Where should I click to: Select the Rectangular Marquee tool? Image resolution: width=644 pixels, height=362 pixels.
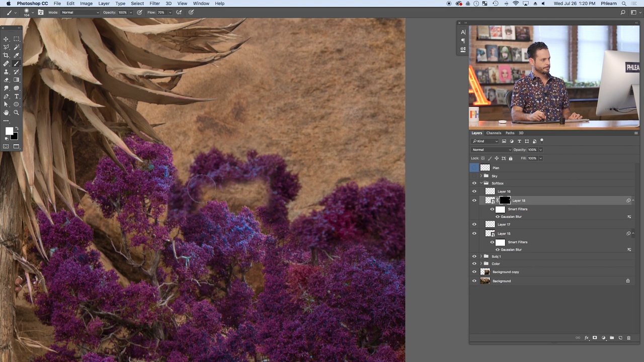tap(17, 39)
